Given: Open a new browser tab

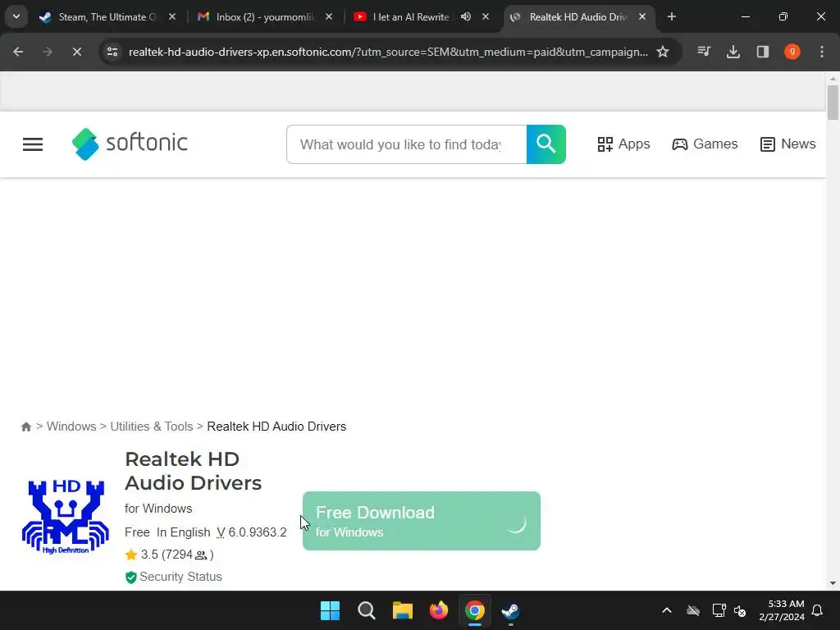Looking at the screenshot, I should tap(672, 16).
